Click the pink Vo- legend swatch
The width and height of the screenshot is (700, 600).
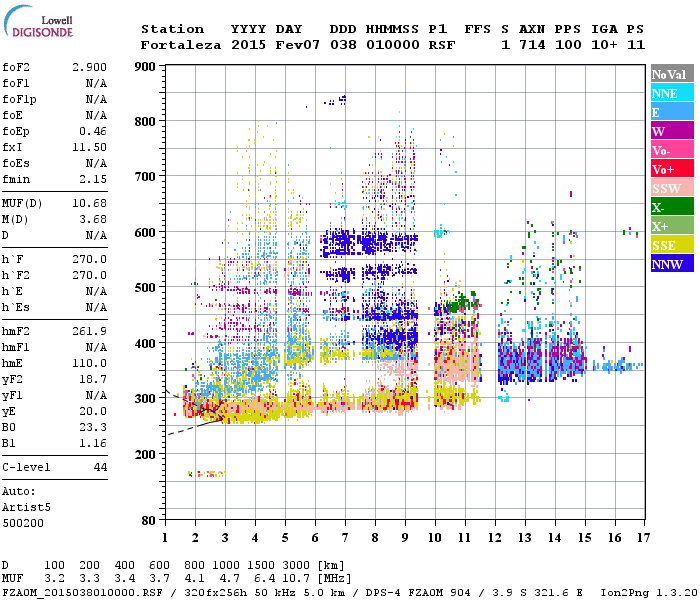click(669, 150)
